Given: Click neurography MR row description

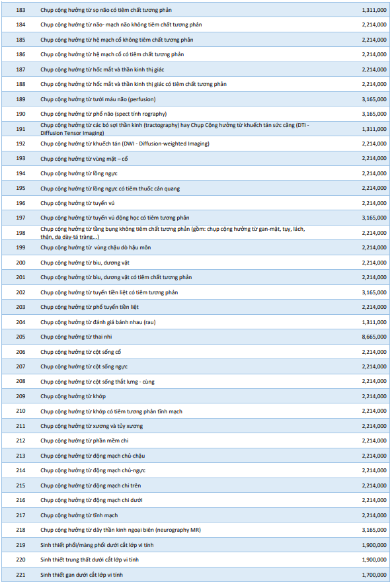Looking at the screenshot, I should [121, 530].
